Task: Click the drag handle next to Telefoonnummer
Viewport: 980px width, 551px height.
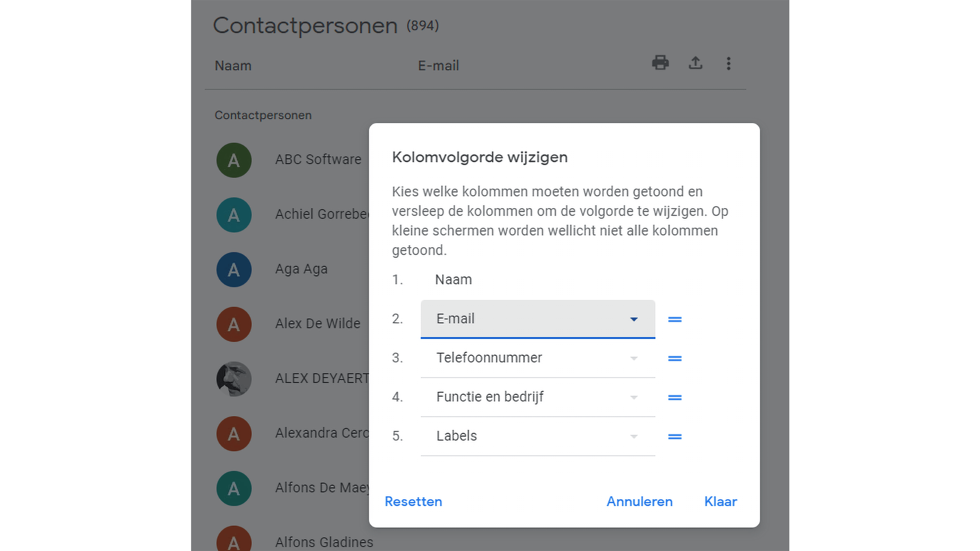Action: (674, 358)
